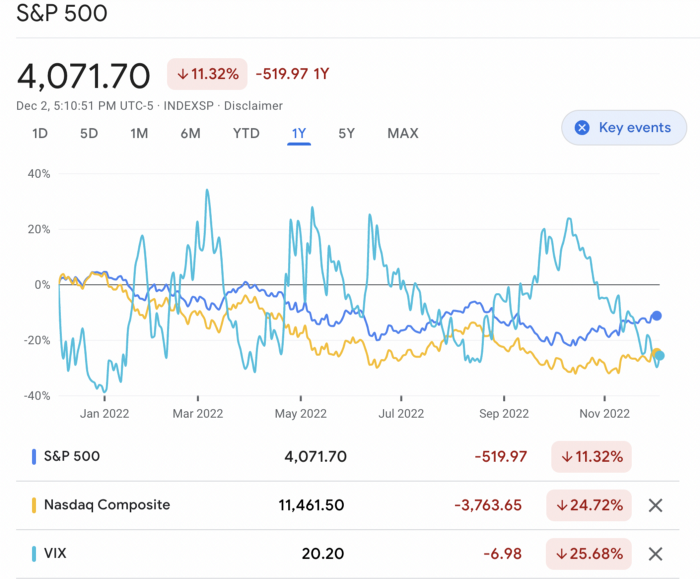Choose the 1M time range
Image resolution: width=700 pixels, height=579 pixels.
(x=139, y=133)
